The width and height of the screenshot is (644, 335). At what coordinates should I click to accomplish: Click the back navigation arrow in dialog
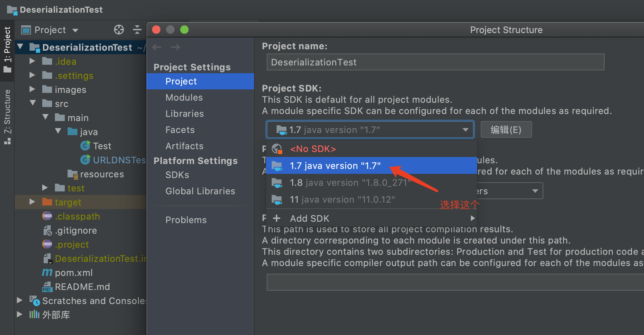coord(157,47)
